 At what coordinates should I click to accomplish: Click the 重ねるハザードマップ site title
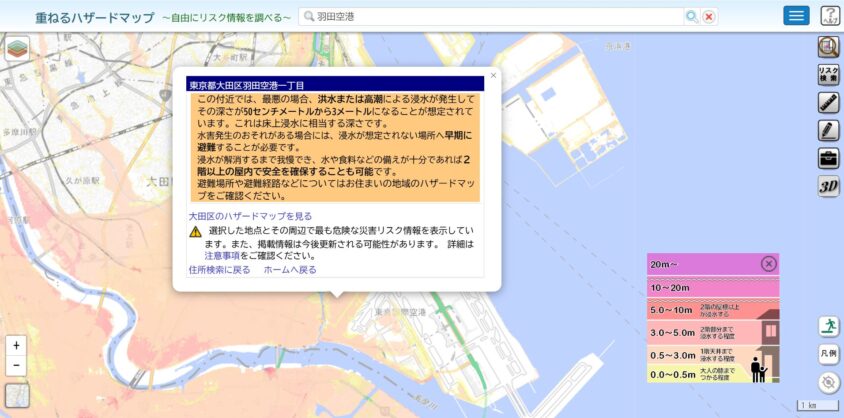tap(95, 17)
